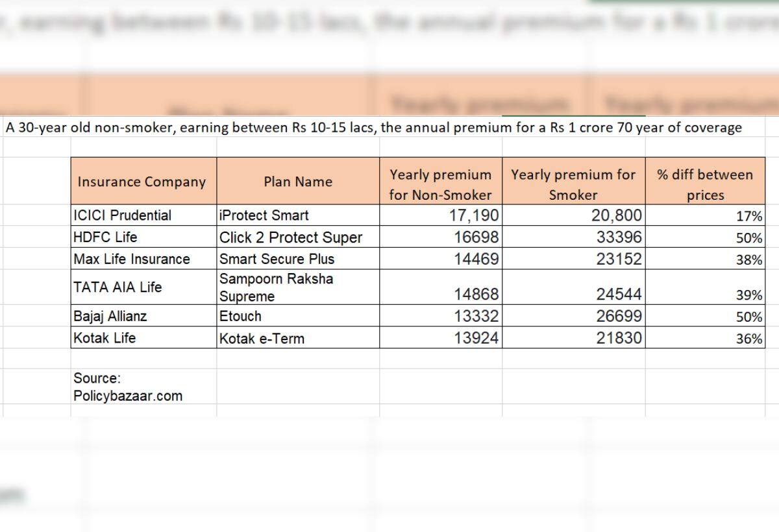Click the Smart Secure Plus cell
The image size is (779, 532).
click(x=298, y=260)
